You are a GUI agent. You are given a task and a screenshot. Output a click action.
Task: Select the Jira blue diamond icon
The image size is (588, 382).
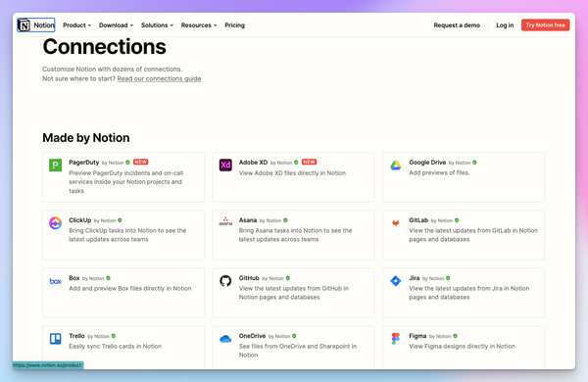396,280
